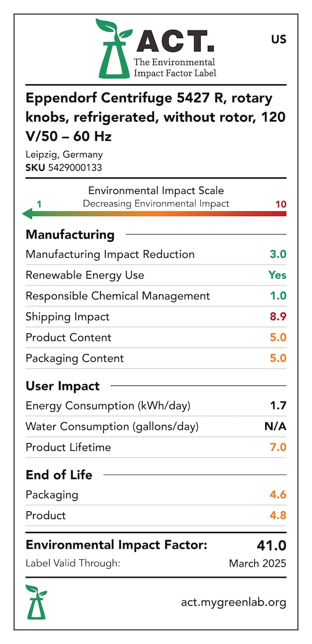
Task: Click the Responsible Chemical Management score 1.0
Action: 278,296
